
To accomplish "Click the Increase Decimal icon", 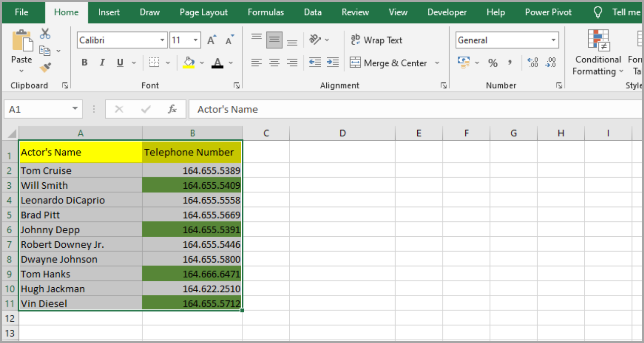I will [532, 63].
